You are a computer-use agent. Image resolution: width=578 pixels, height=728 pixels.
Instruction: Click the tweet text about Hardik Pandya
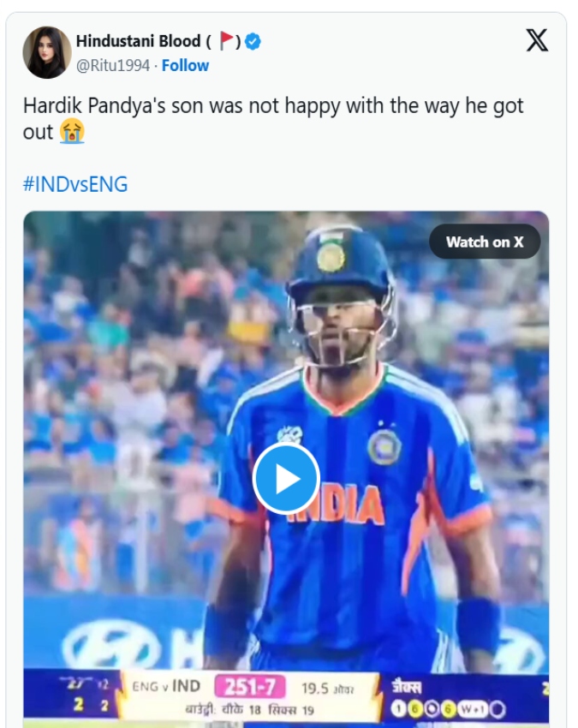pyautogui.click(x=272, y=107)
